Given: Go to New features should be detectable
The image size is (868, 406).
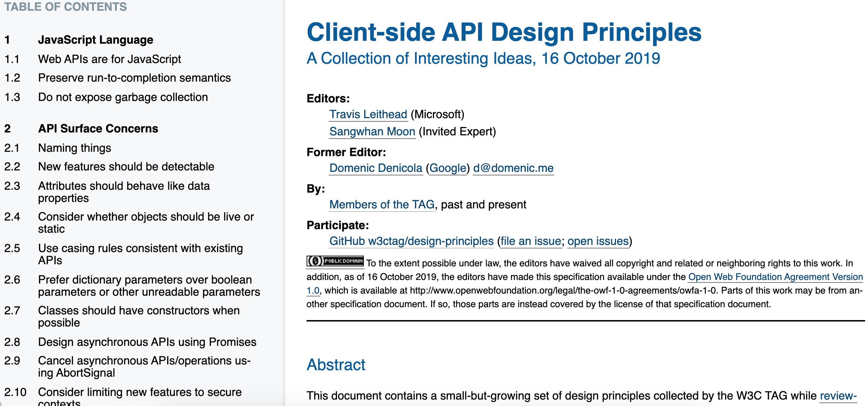Looking at the screenshot, I should (126, 166).
